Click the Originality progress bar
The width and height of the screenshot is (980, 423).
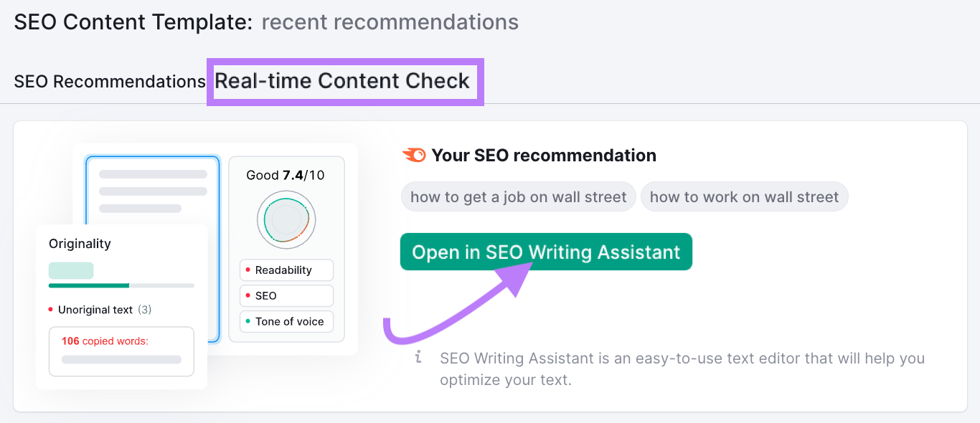[x=121, y=285]
